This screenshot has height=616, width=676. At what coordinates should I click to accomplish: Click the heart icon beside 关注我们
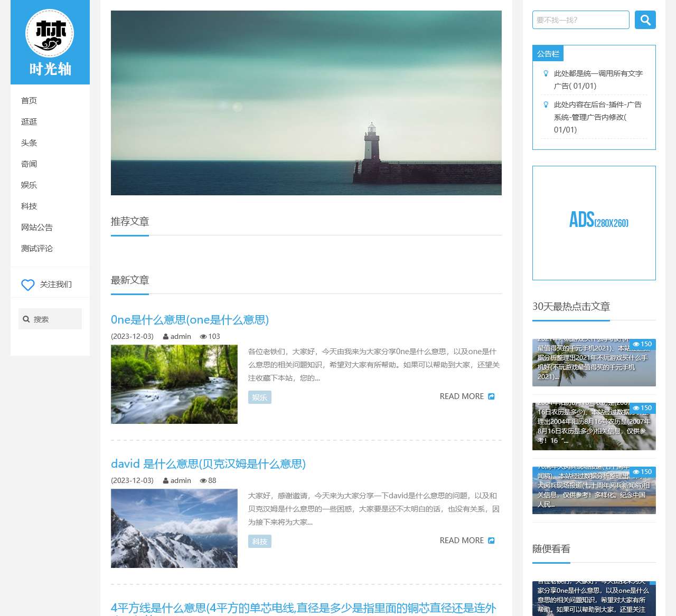(28, 285)
